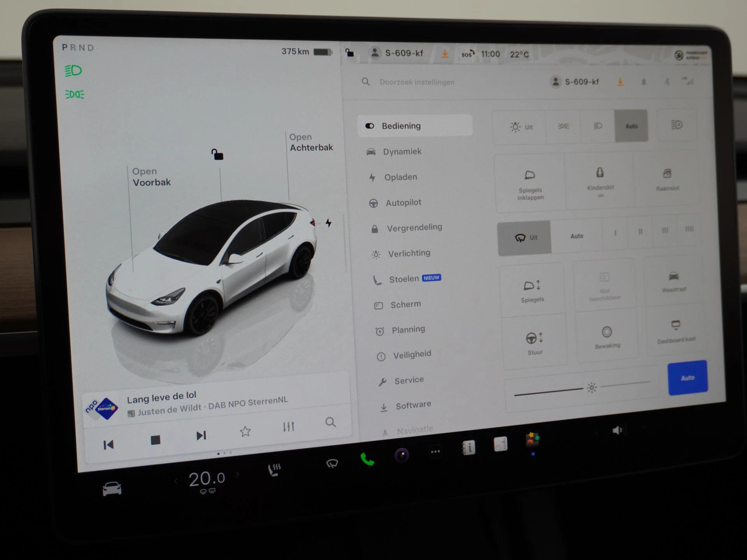
Task: Select wiper speed III
Action: [x=665, y=231]
